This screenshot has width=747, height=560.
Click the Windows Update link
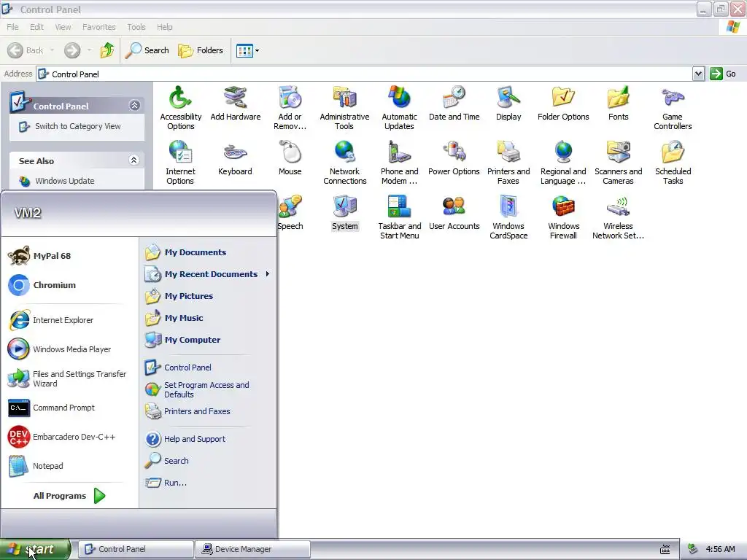click(65, 181)
